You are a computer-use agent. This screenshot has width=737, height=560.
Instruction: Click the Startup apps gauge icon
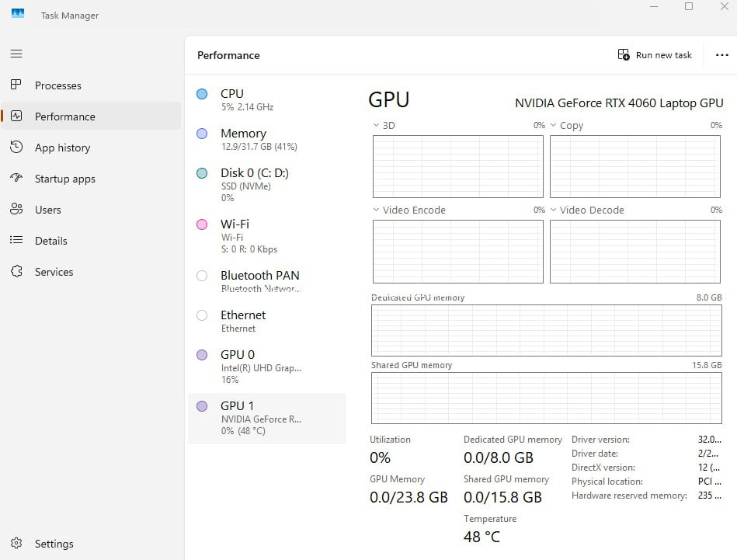click(x=16, y=178)
